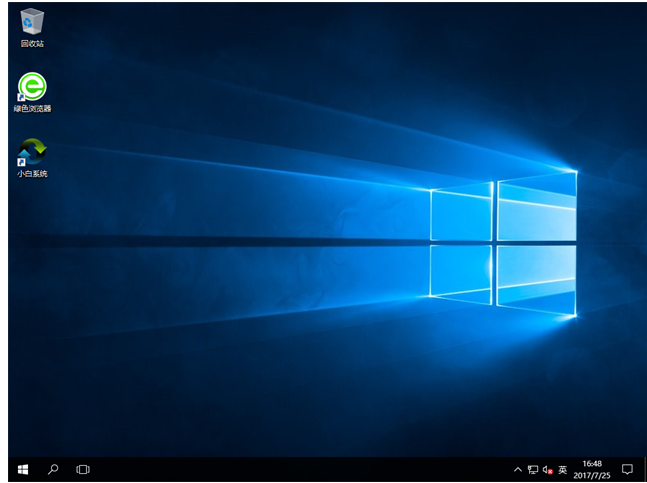Click the 2017/7/25 date in the taskbar
This screenshot has height=483, width=647.
pos(592,474)
